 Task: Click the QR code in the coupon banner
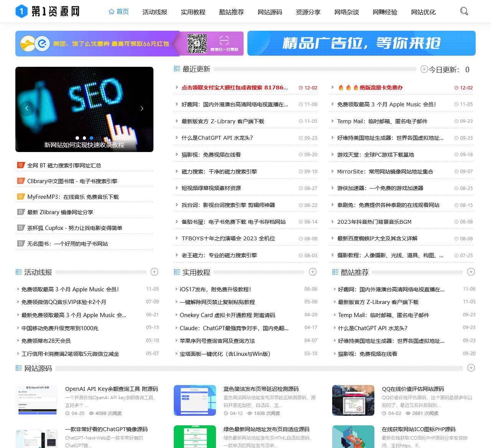point(197,43)
